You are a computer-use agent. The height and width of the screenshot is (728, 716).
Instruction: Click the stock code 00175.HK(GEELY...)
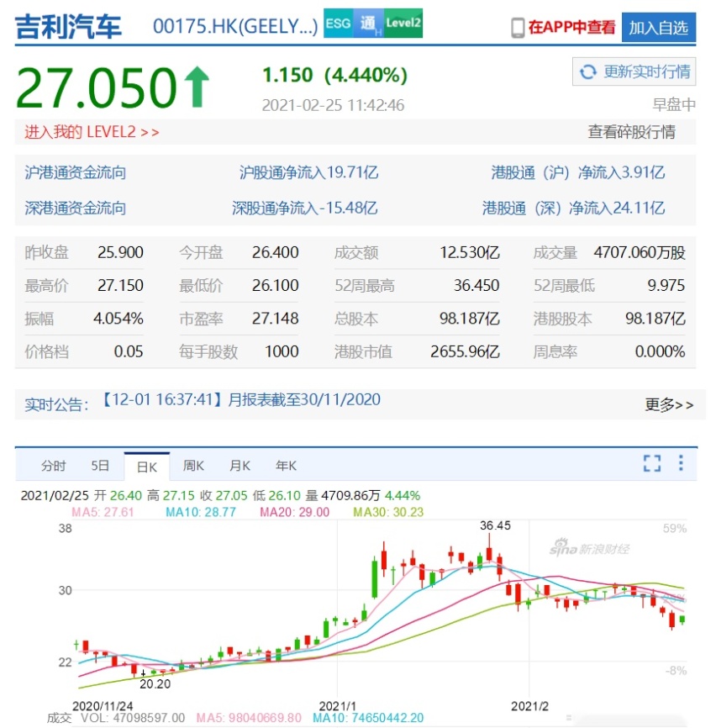point(235,26)
